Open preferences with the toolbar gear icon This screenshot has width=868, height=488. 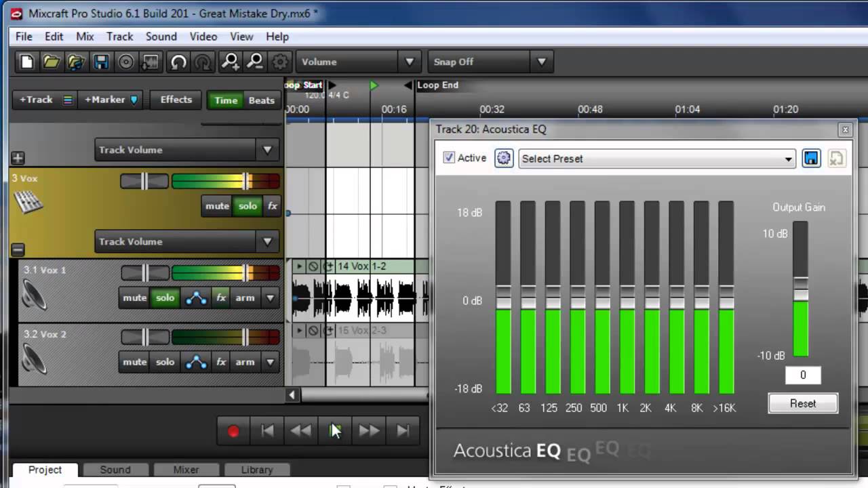click(280, 62)
